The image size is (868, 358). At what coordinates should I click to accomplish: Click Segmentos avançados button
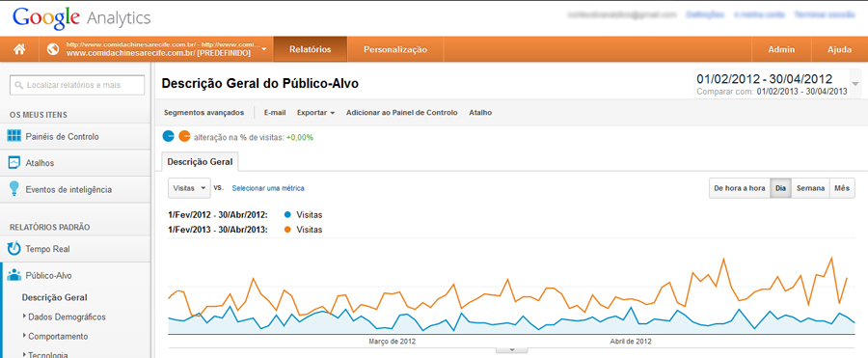coord(203,113)
